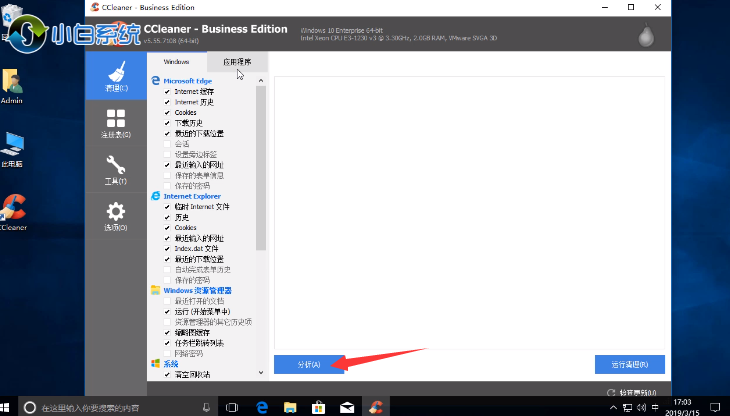Switch to the 应用程序 tab
730x416 pixels.
(x=236, y=62)
